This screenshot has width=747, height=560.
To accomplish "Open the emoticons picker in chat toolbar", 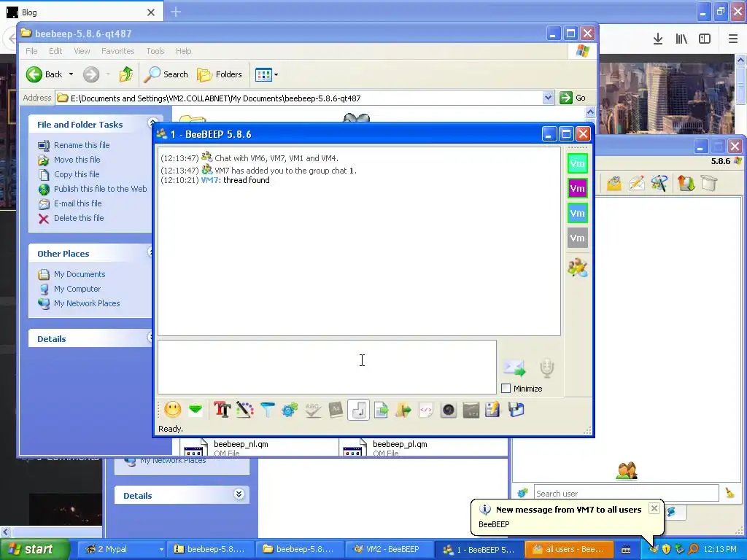I will [172, 410].
